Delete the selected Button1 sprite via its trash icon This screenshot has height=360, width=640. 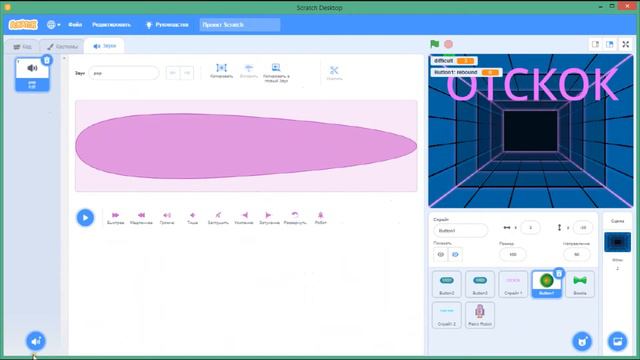coord(559,273)
